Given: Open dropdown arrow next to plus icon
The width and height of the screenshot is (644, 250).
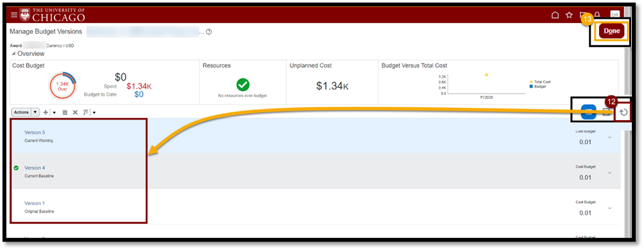Looking at the screenshot, I should point(55,112).
